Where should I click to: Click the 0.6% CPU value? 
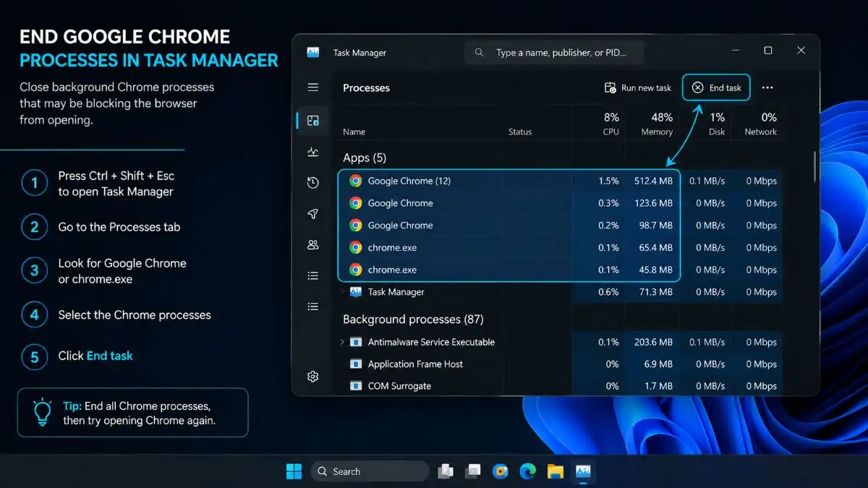[608, 292]
